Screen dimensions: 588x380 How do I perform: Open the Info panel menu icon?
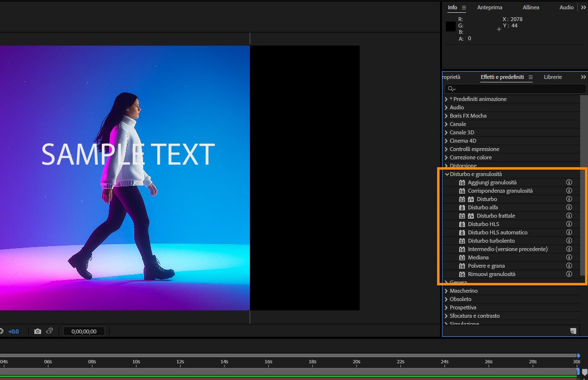tap(464, 8)
